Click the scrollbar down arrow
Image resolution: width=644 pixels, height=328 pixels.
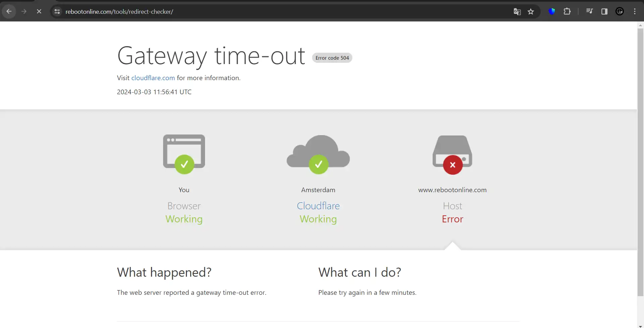point(640,326)
